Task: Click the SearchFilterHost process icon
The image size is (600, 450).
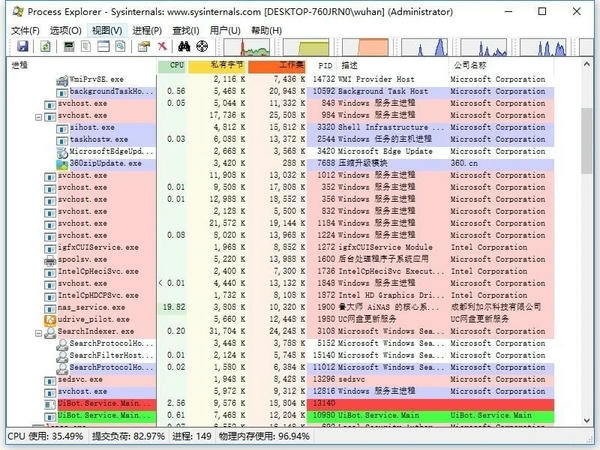Action: 62,356
